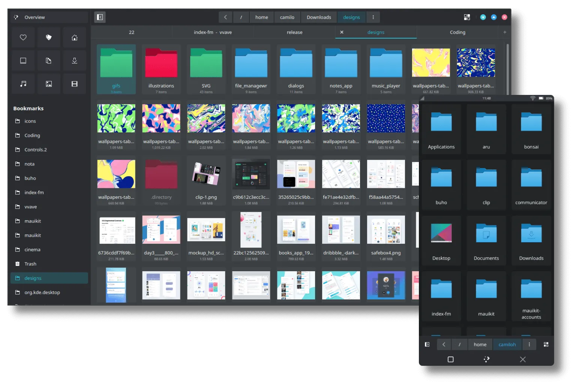Click the Downloads breadcrumb segment
This screenshot has width=588, height=389.
pos(319,17)
